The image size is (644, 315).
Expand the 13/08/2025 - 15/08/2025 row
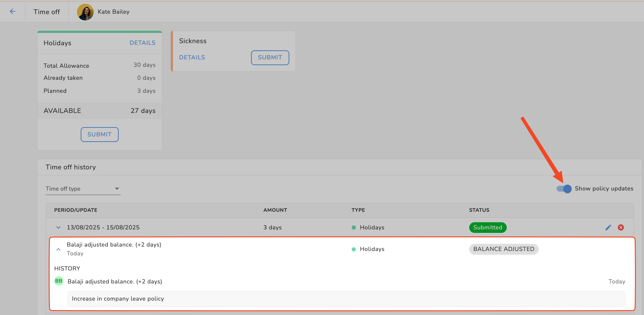(x=58, y=227)
